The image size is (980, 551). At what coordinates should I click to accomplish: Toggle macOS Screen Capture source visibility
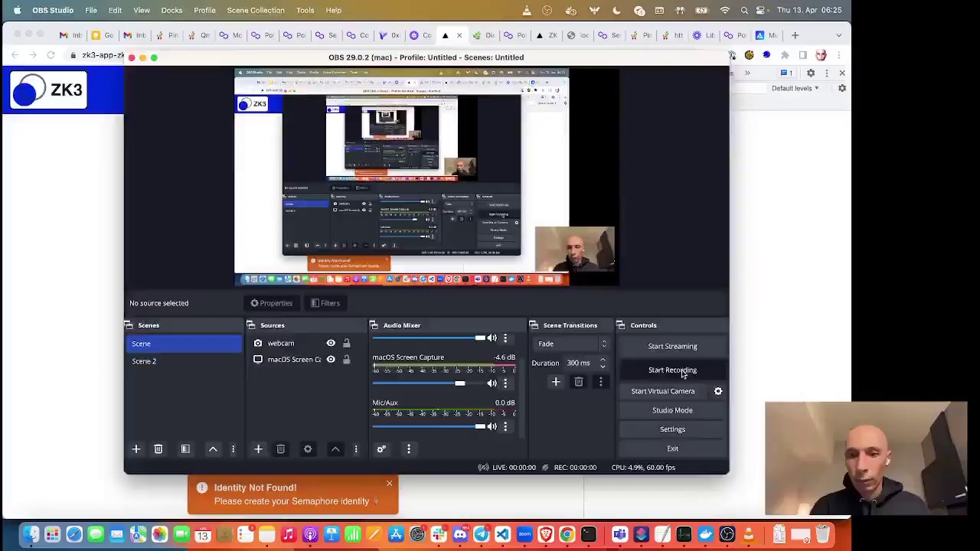pos(331,360)
